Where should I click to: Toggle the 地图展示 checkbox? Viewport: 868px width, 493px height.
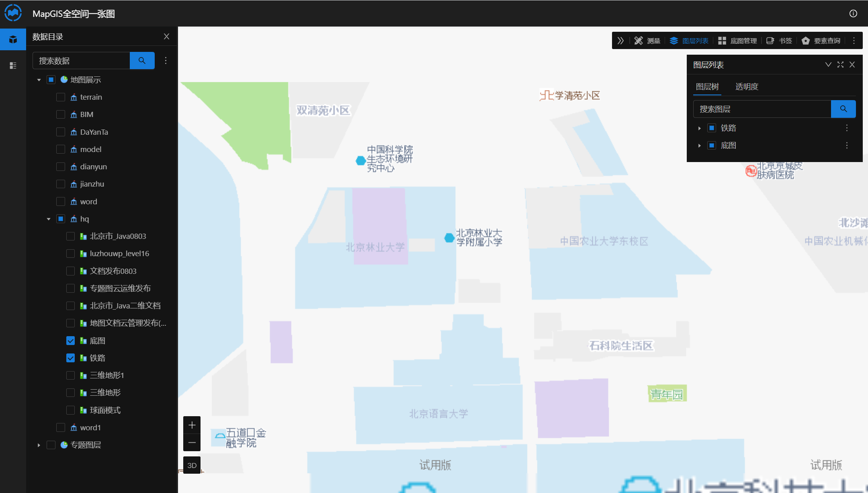pos(51,80)
